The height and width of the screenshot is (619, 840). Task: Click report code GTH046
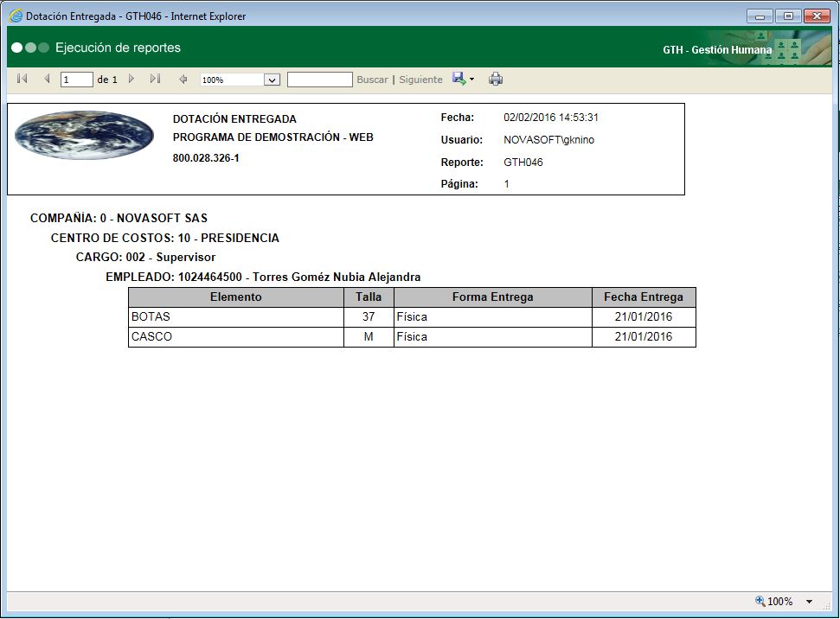[x=523, y=163]
